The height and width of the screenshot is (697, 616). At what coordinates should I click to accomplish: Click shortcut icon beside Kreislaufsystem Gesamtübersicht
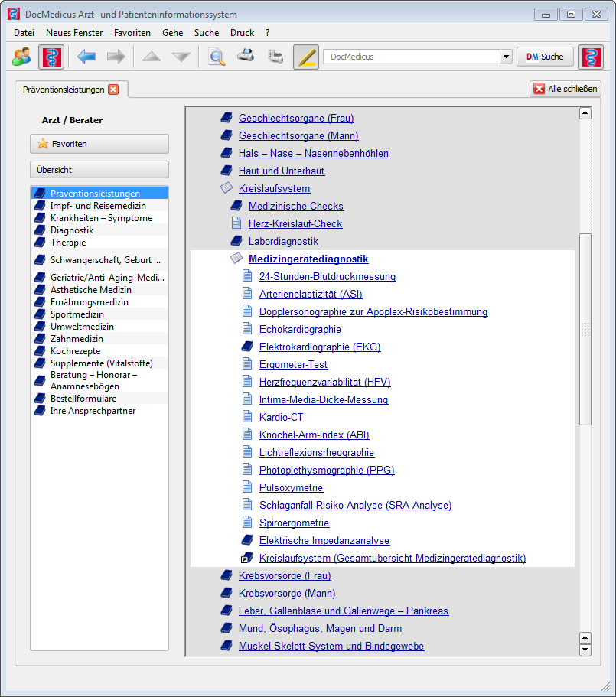pyautogui.click(x=246, y=558)
